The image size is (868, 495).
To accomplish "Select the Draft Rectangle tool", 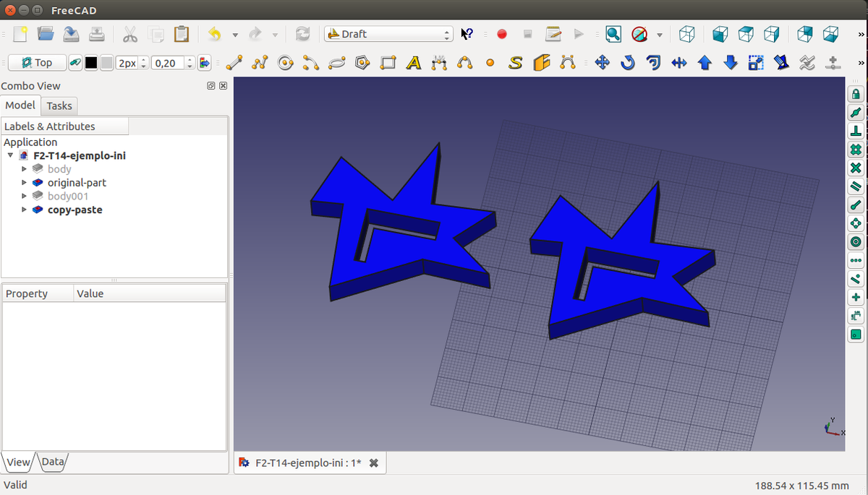I will (388, 63).
